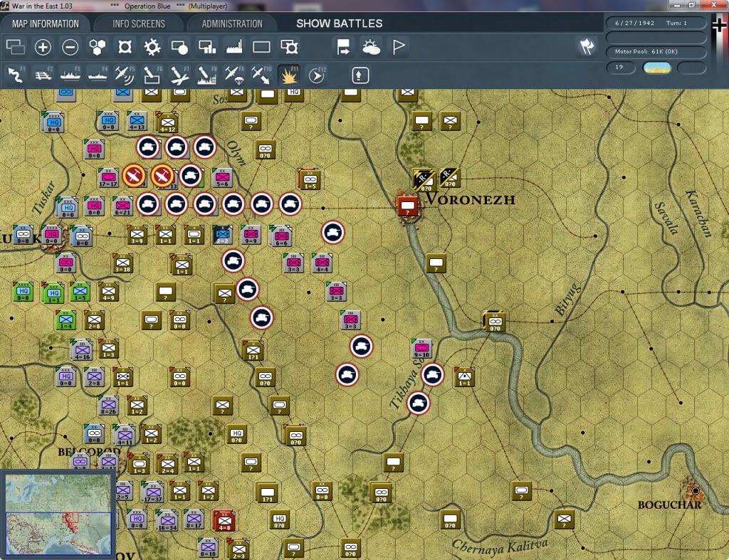Collapse toolbar with the up-arrow button
Screen dimensions: 729x560
pos(360,75)
